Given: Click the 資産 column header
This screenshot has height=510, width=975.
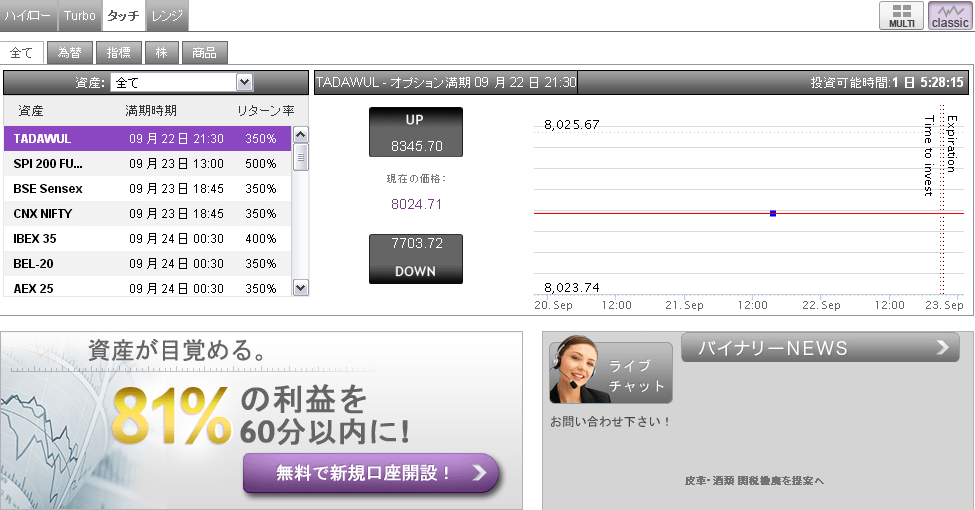Looking at the screenshot, I should (30, 111).
